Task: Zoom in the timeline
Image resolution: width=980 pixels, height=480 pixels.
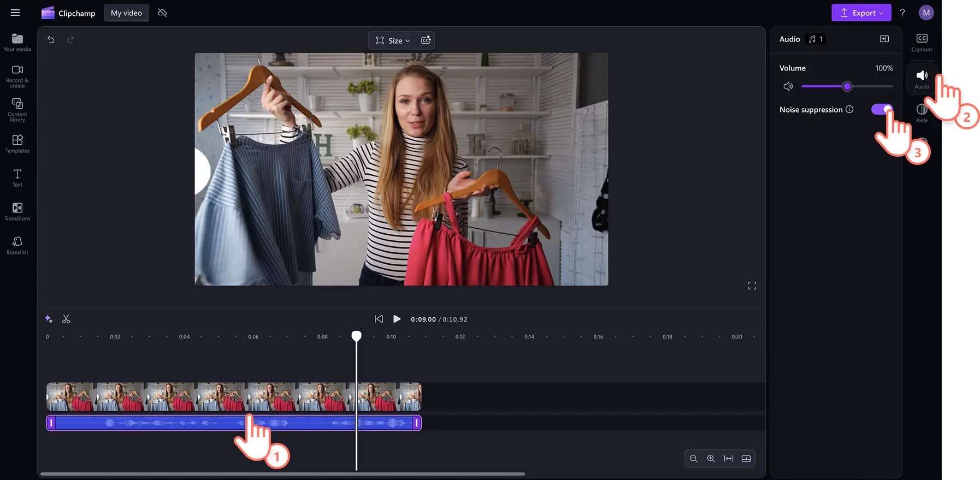Action: 711,459
